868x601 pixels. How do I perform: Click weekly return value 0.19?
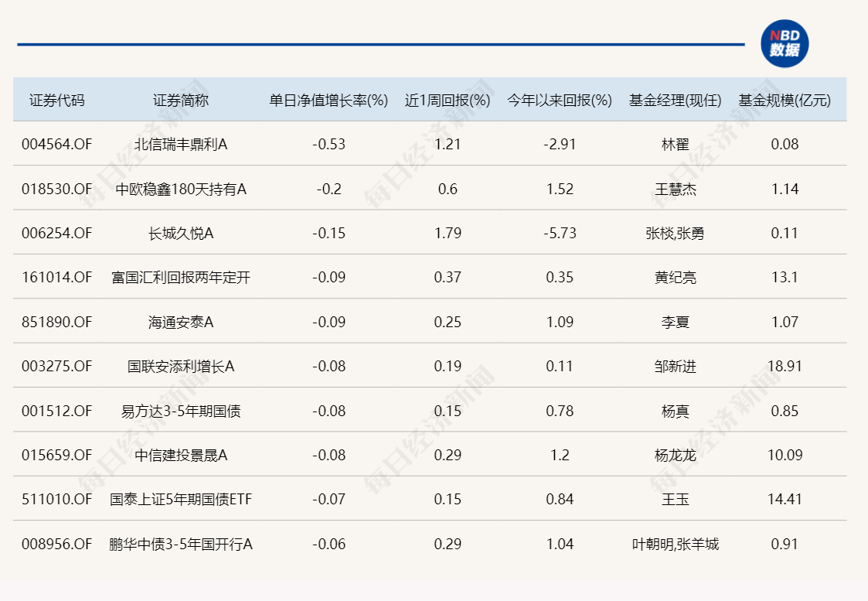coord(448,366)
